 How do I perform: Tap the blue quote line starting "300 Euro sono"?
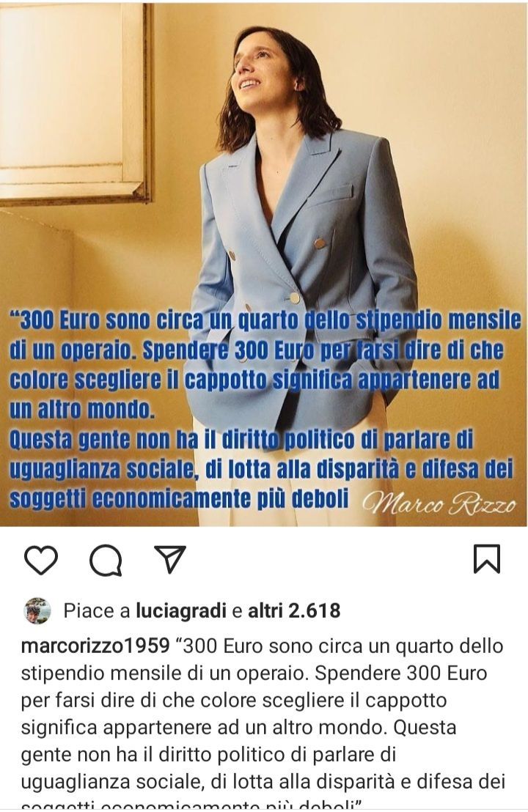265,320
